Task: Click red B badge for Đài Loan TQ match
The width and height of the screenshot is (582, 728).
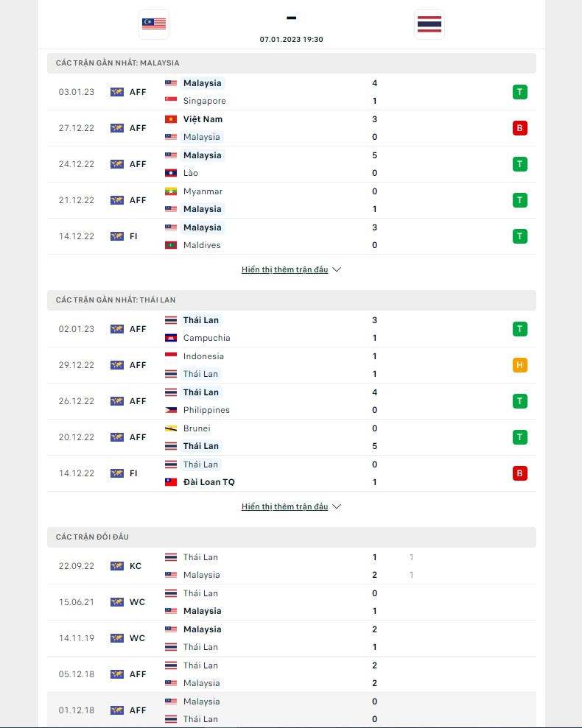Action: click(519, 473)
